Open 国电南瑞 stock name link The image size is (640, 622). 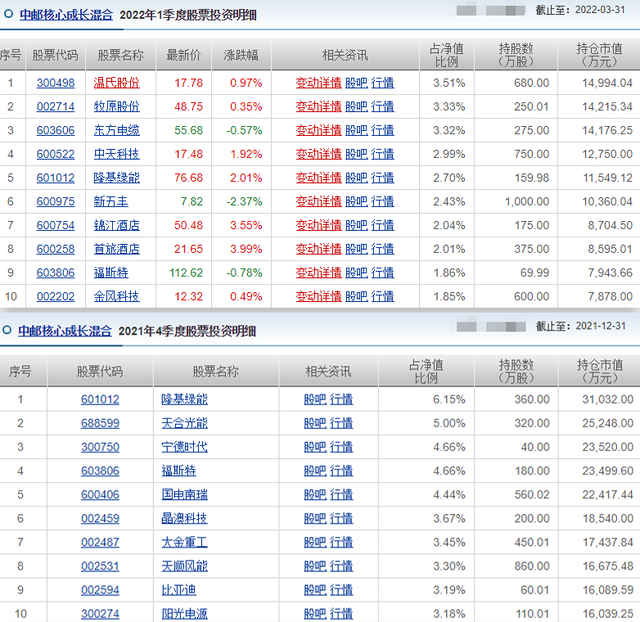pos(184,494)
